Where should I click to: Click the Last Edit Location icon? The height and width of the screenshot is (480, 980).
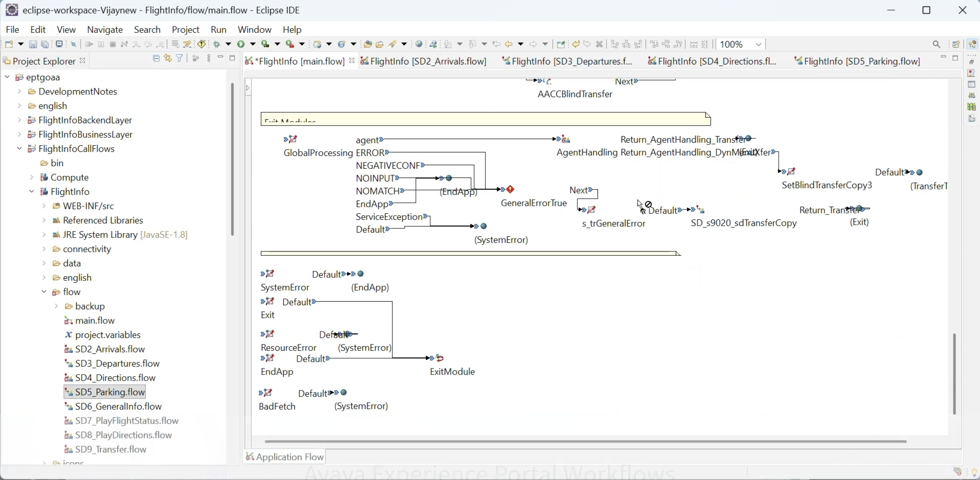point(496,45)
